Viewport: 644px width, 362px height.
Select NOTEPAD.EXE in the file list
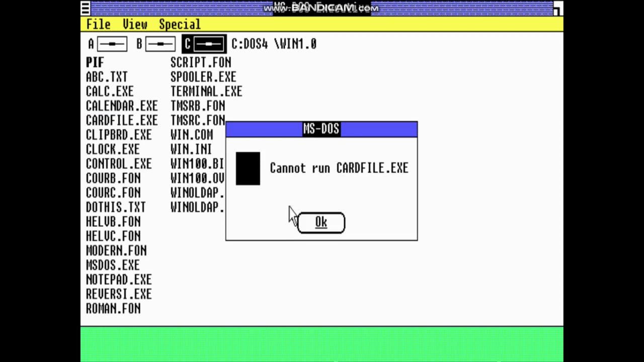tap(119, 280)
